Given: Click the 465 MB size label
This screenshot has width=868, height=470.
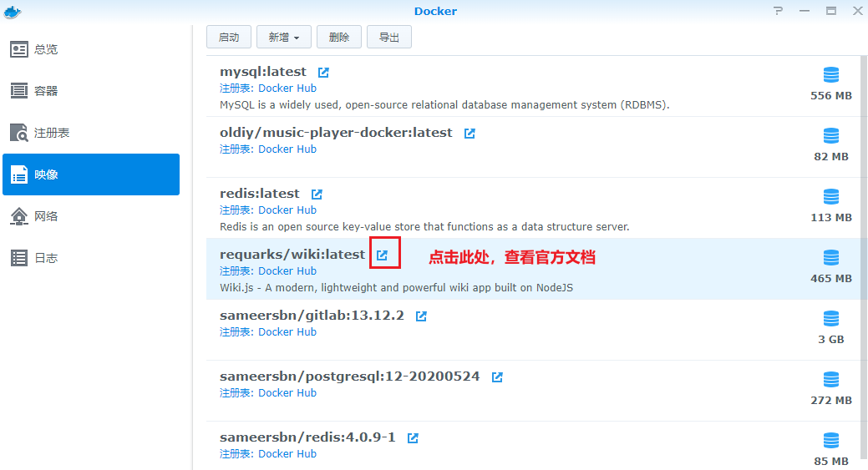Looking at the screenshot, I should [831, 278].
